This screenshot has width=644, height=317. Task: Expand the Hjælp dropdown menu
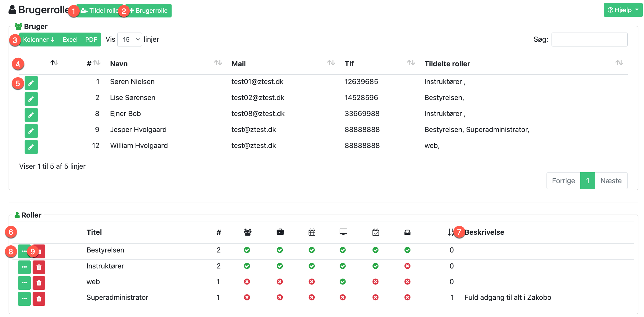coord(623,10)
